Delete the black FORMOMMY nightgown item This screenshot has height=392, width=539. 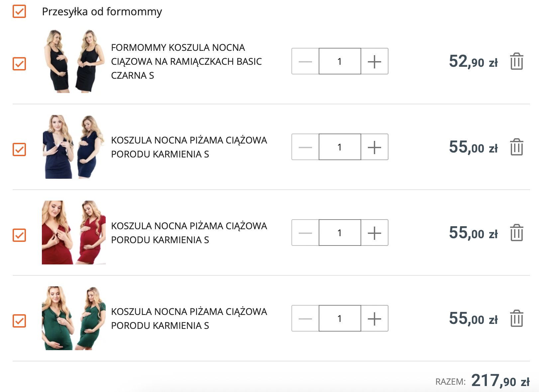pyautogui.click(x=516, y=61)
